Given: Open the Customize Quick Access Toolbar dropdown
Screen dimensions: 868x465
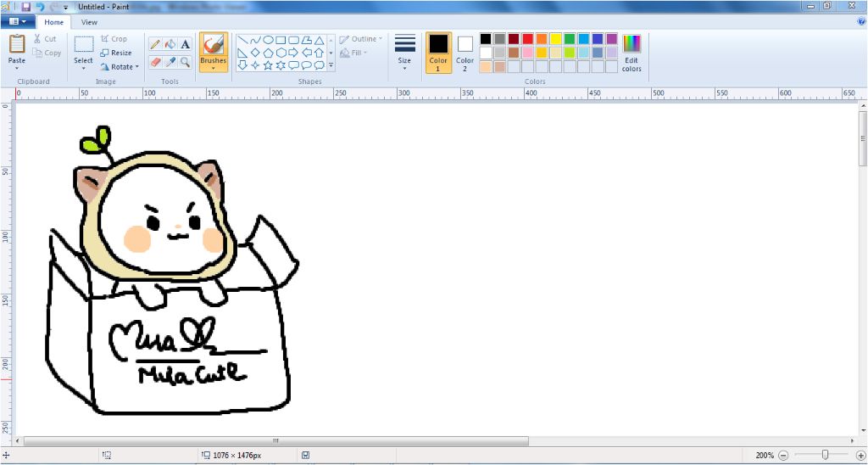Looking at the screenshot, I should coord(66,7).
